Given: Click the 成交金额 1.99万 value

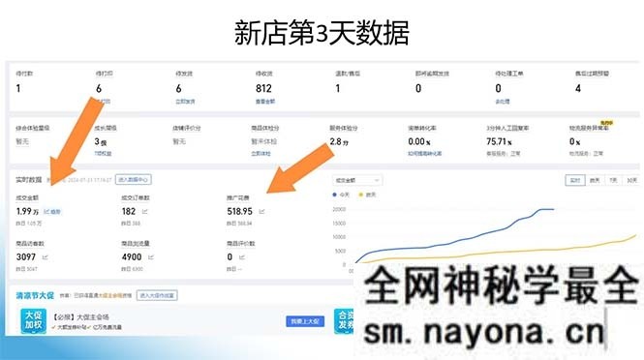Looking at the screenshot, I should (x=27, y=211).
